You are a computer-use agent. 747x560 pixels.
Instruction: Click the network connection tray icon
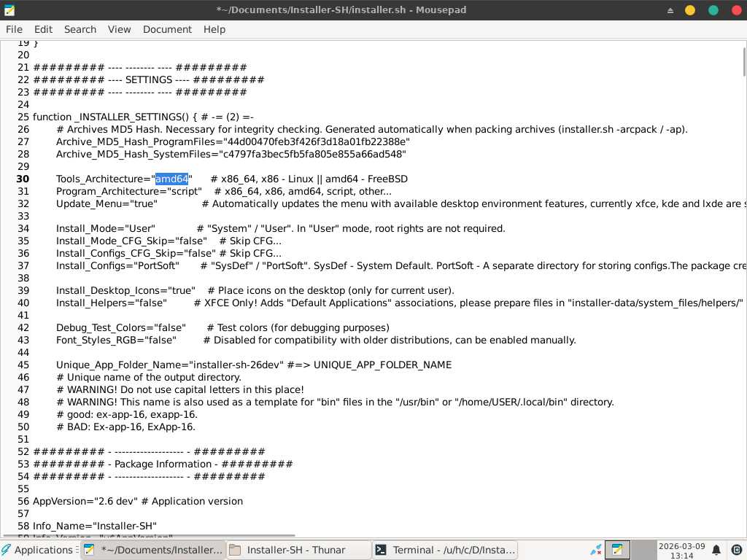595,550
